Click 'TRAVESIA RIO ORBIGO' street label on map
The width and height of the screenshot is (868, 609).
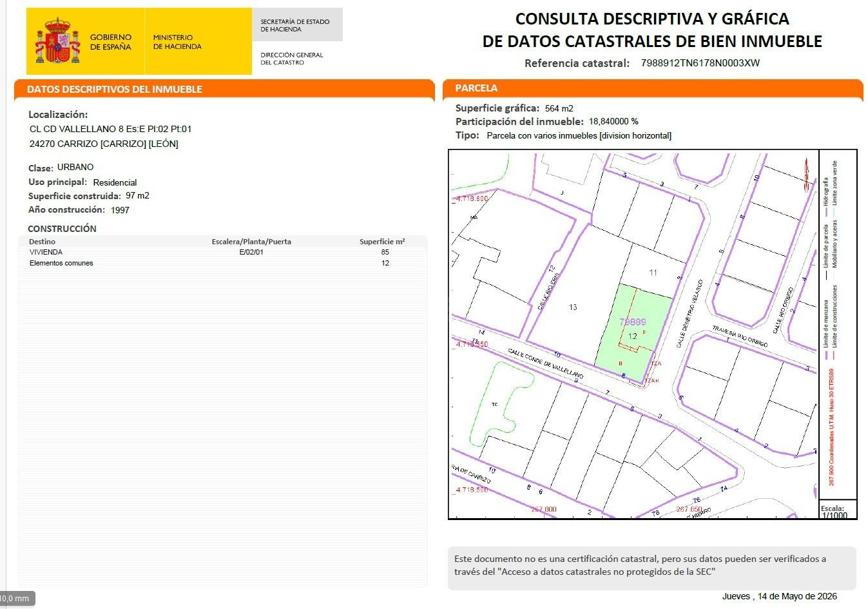pyautogui.click(x=739, y=337)
